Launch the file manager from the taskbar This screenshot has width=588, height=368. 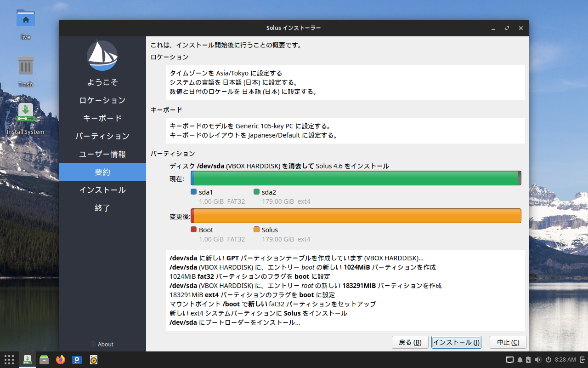point(44,360)
